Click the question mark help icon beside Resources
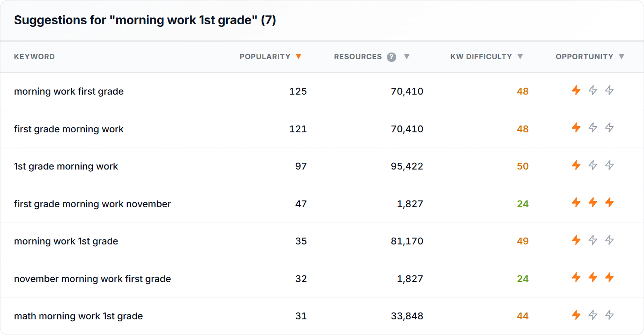Screen dimensions: 644x335 pyautogui.click(x=392, y=57)
